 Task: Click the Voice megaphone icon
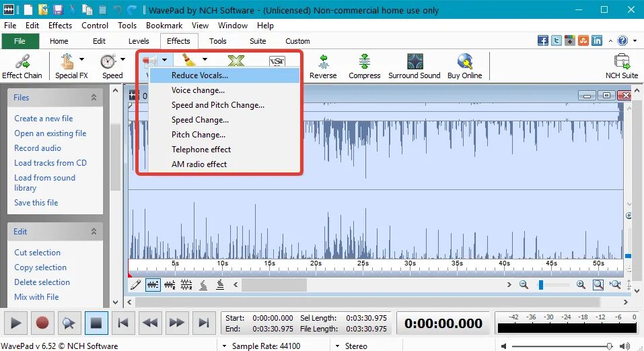click(x=149, y=61)
